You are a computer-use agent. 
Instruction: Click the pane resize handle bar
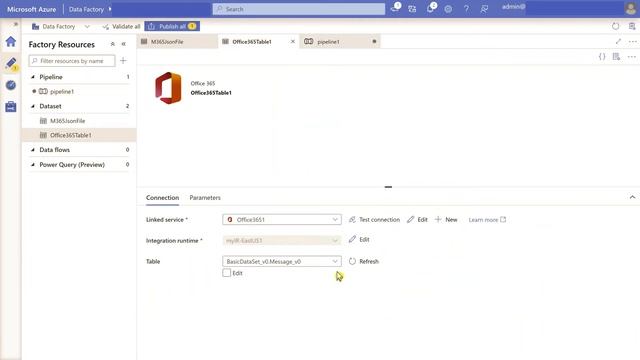[388, 187]
